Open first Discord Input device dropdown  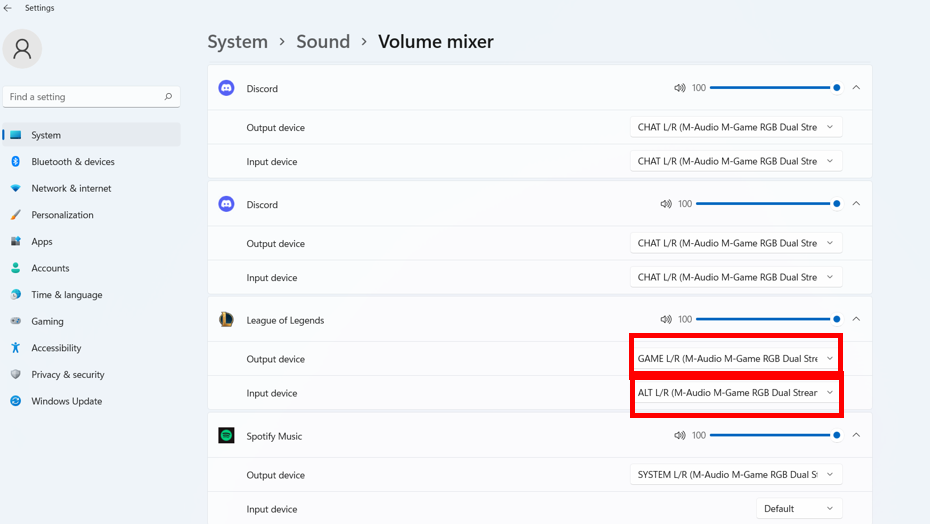(x=736, y=161)
